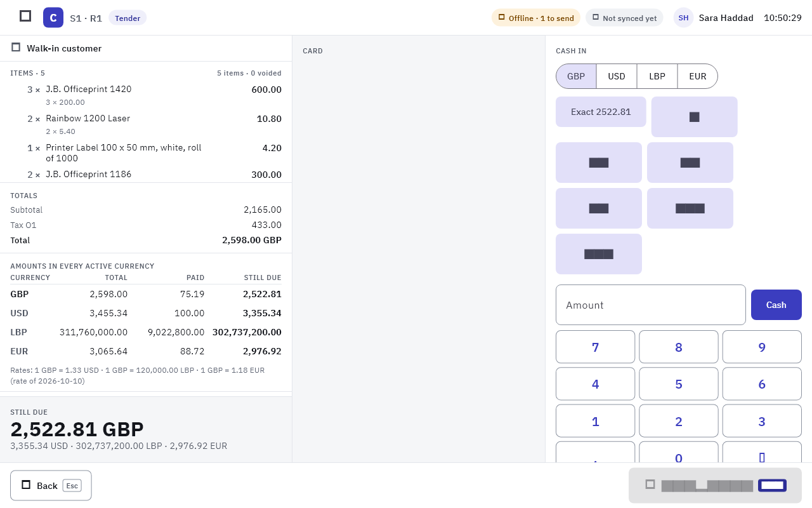Click the large 2,522.81 GBP still due figure
Screen dimensions: 812x508
pyautogui.click(x=77, y=429)
